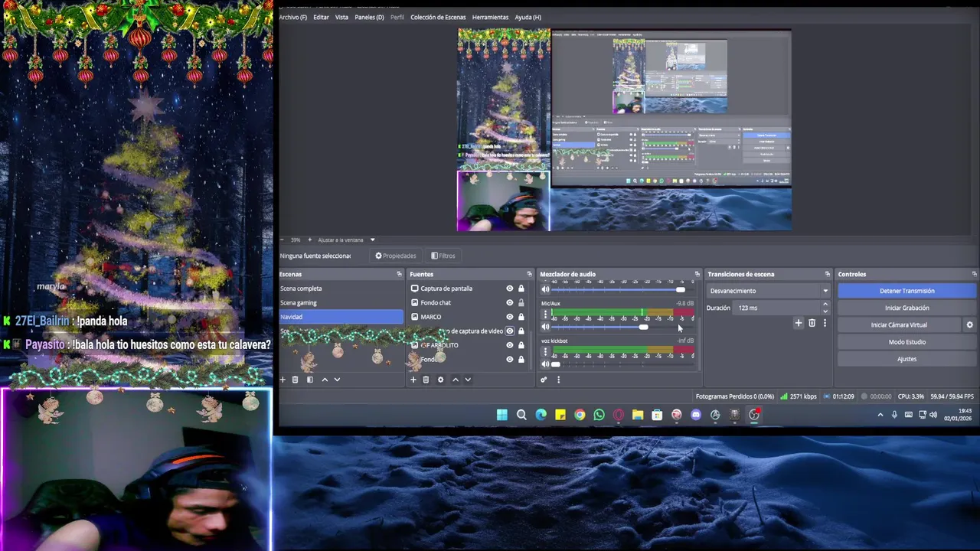
Task: Open Discord from the taskbar
Action: 696,415
